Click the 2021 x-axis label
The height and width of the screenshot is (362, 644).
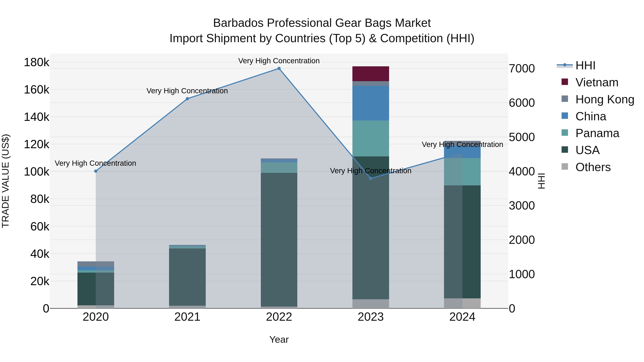coord(187,317)
